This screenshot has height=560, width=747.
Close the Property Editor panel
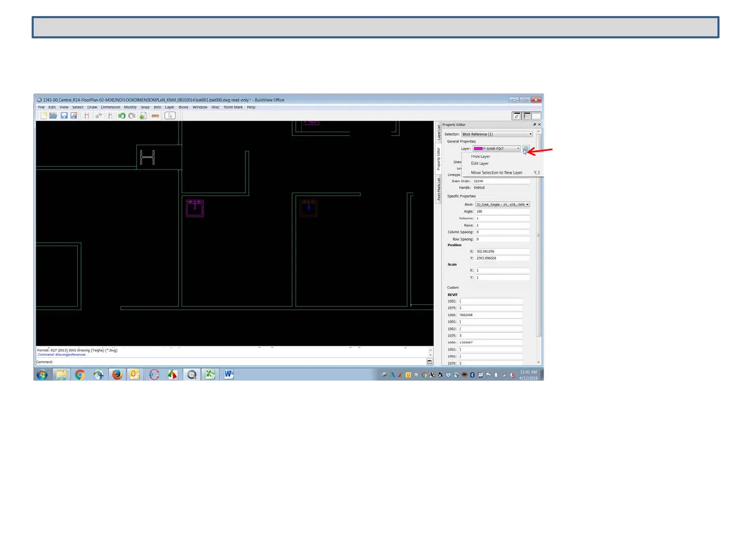pos(539,124)
